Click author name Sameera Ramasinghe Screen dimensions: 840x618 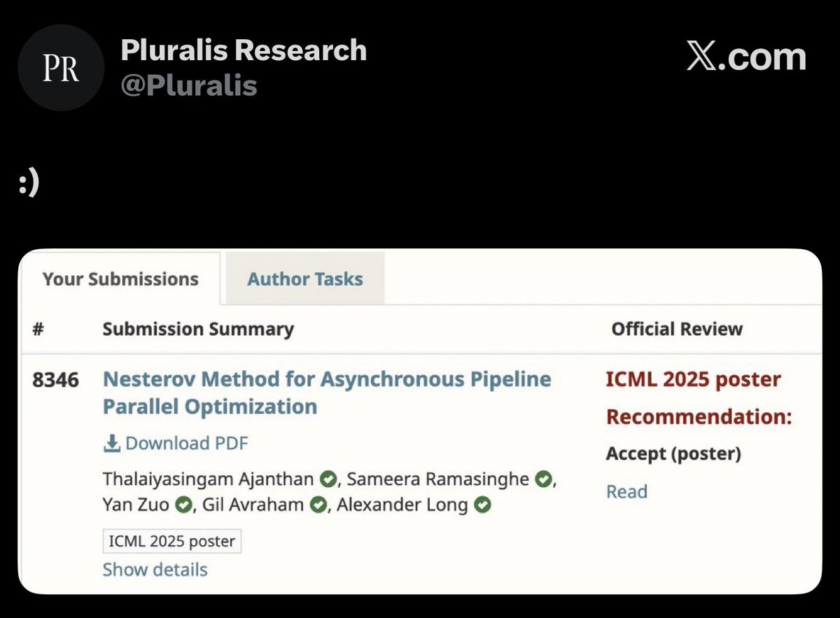coord(439,479)
